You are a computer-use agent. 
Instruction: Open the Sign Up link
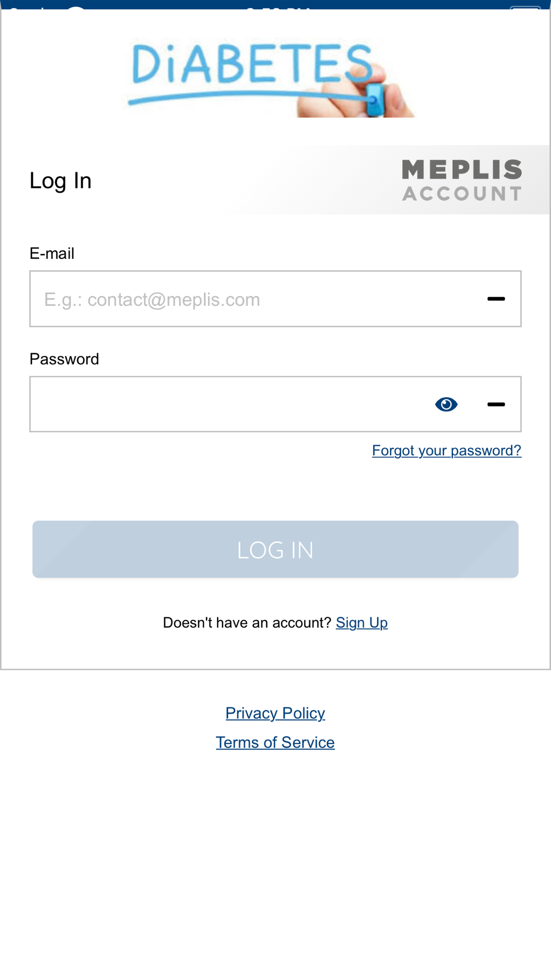(x=362, y=623)
